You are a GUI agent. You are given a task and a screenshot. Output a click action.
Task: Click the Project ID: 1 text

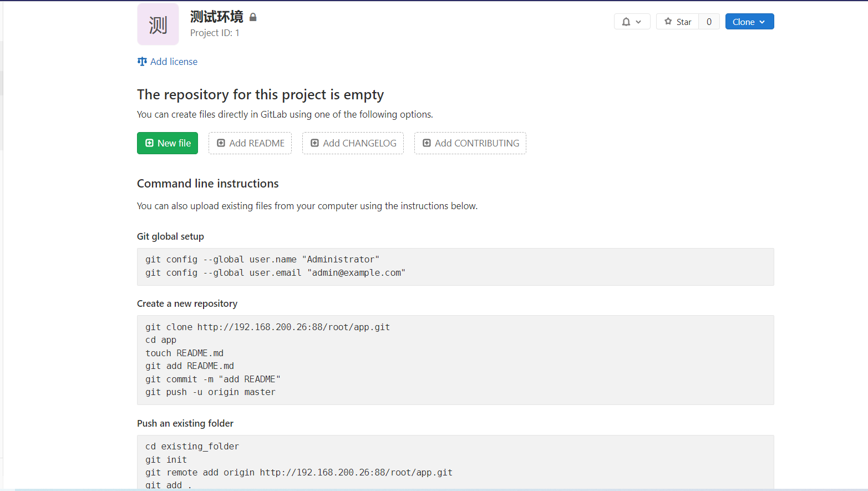[215, 33]
